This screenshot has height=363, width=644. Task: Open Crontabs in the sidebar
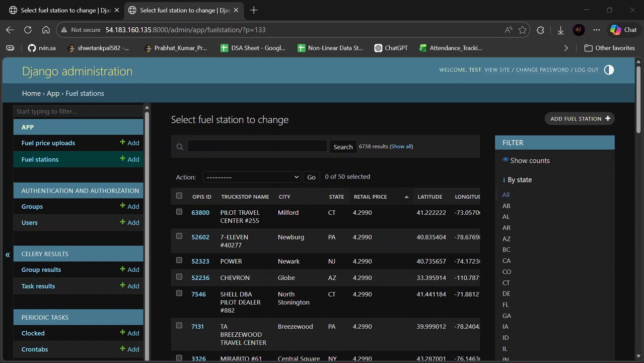coord(35,349)
